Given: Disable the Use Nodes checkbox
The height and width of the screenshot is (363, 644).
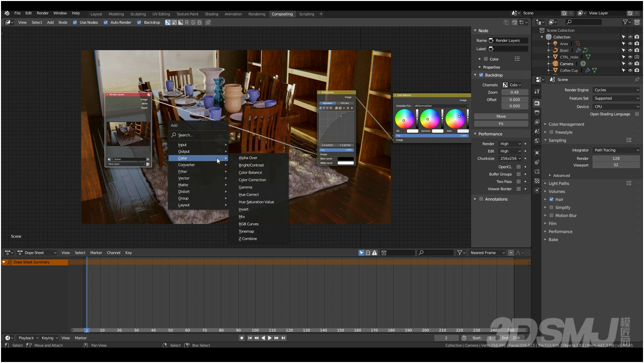Looking at the screenshot, I should (x=75, y=22).
